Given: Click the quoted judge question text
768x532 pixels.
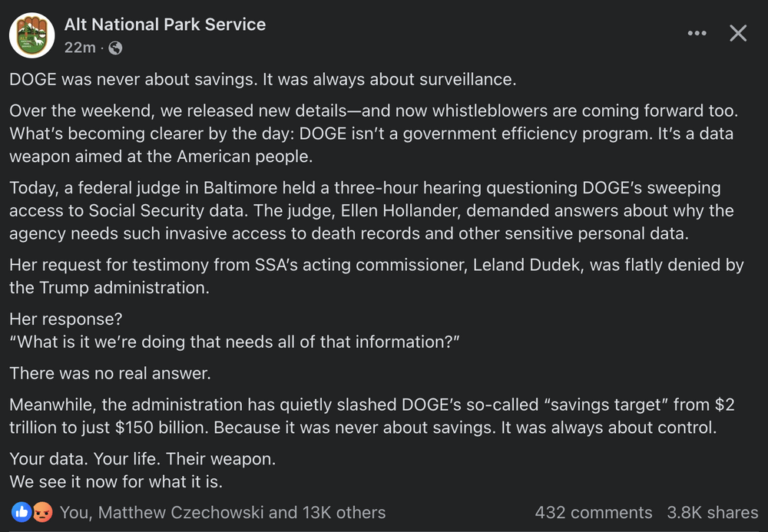Looking at the screenshot, I should (x=233, y=342).
